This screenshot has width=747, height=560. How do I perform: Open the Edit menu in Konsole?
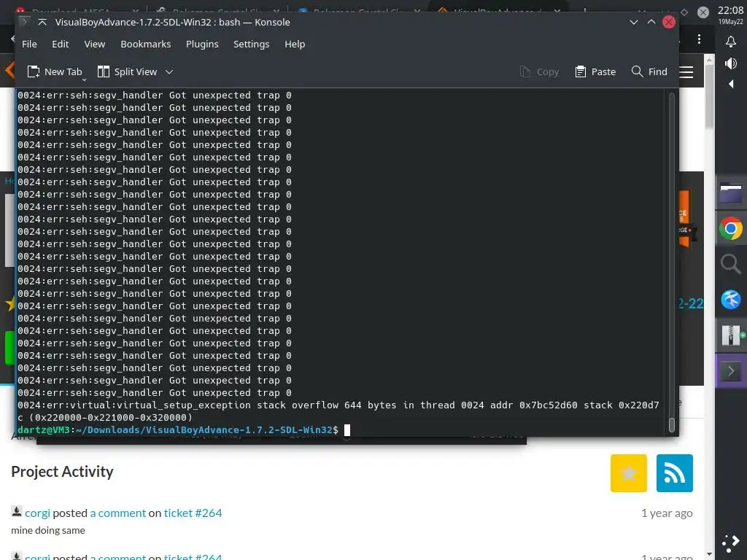(x=60, y=44)
